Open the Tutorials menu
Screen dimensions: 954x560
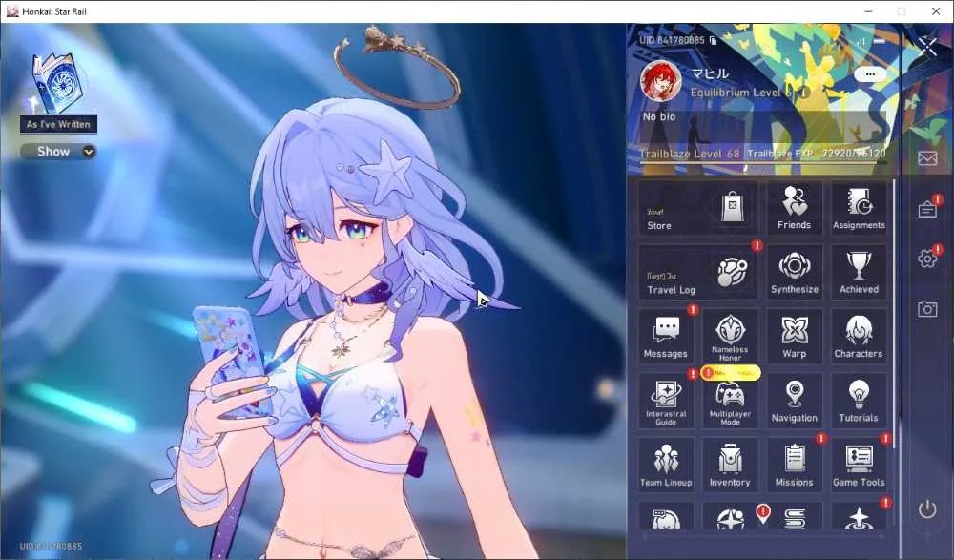(859, 401)
